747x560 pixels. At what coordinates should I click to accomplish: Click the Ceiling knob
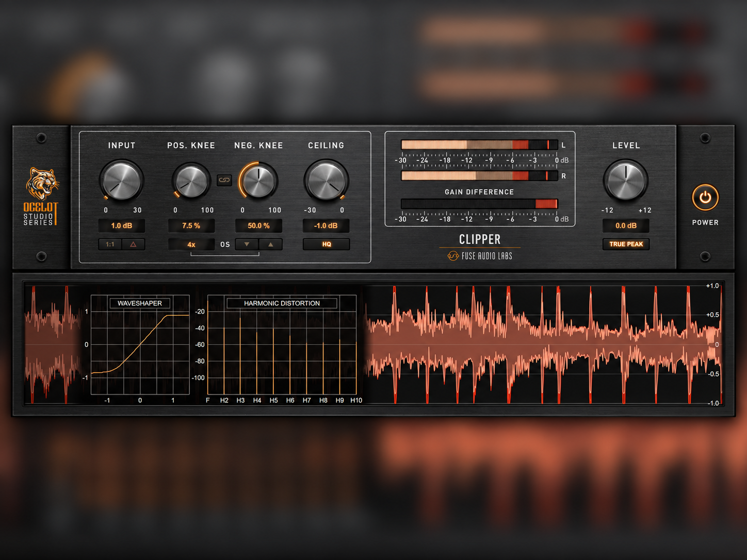326,180
